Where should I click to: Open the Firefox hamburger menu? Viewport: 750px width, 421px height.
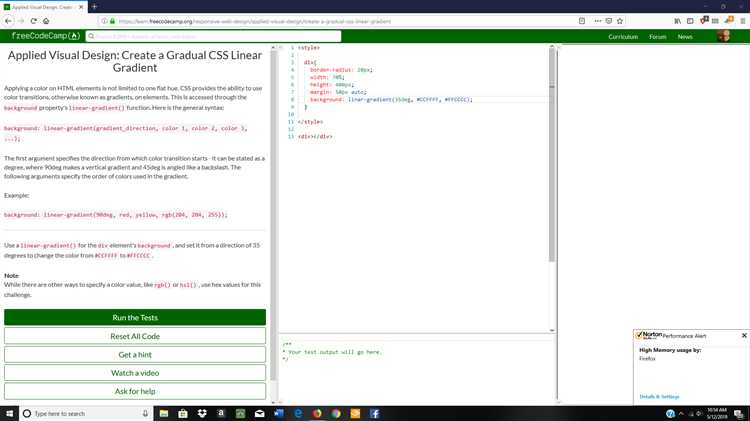(741, 20)
